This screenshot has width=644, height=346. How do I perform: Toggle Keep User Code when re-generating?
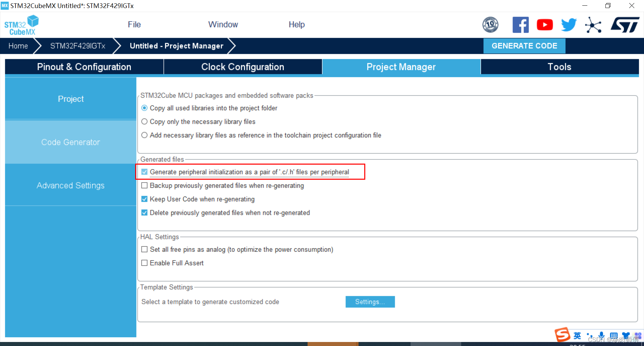click(x=144, y=199)
